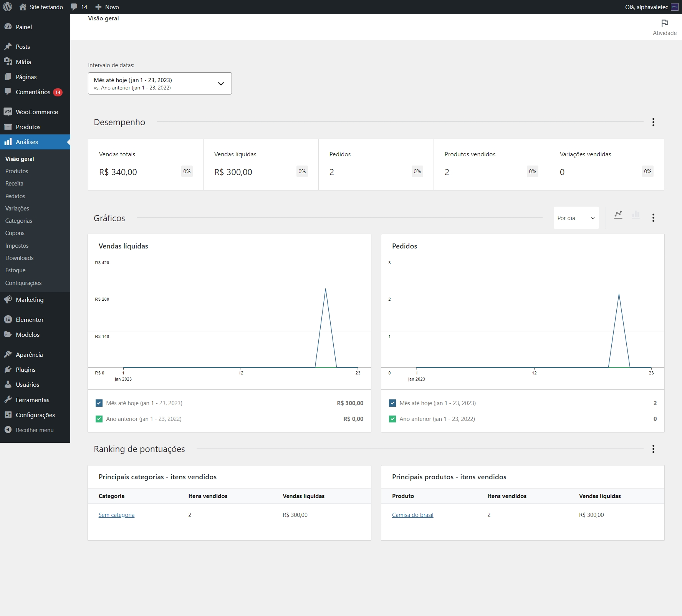Screen dimensions: 682x616
Task: Open Desempenho section options menu
Action: tap(653, 122)
